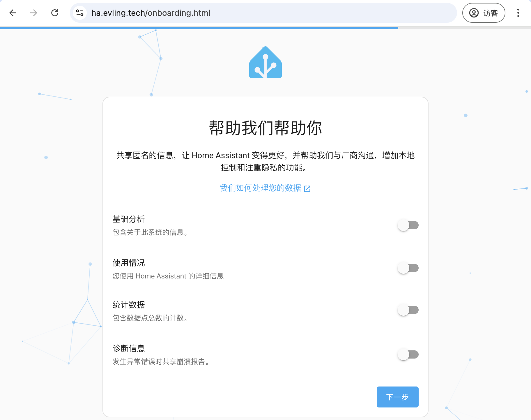Open the browser three-dot menu
The height and width of the screenshot is (420, 531).
[518, 13]
